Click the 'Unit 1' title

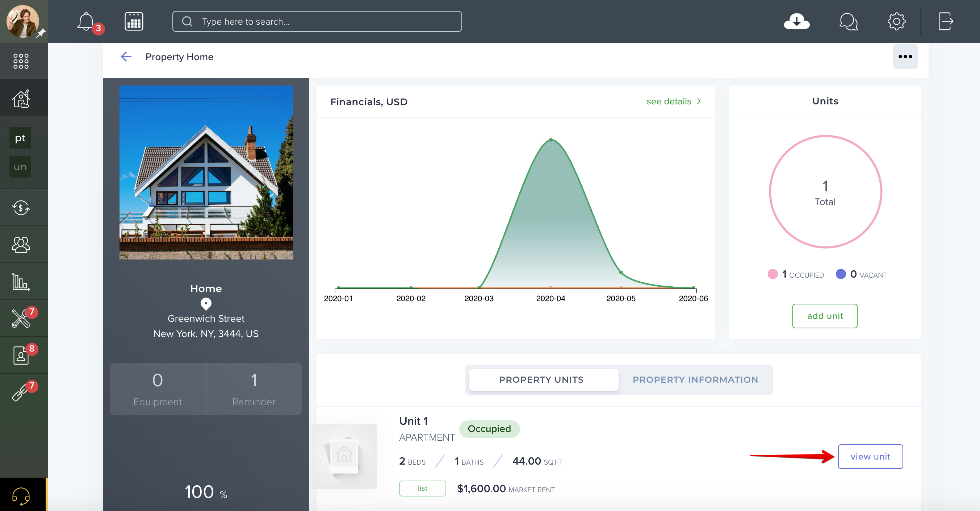point(414,421)
